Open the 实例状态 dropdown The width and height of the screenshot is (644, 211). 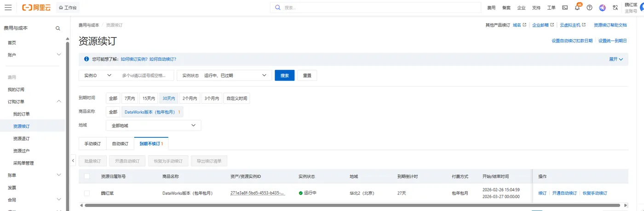point(224,75)
